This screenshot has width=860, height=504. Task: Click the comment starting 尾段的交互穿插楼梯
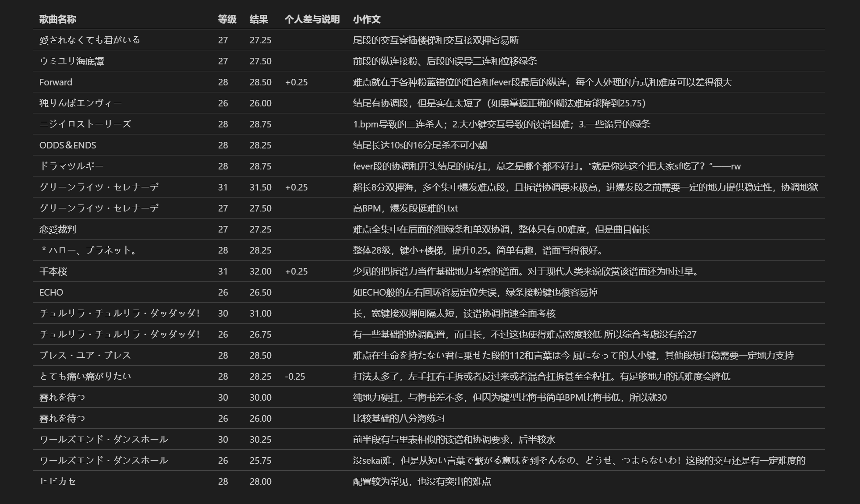(x=436, y=40)
